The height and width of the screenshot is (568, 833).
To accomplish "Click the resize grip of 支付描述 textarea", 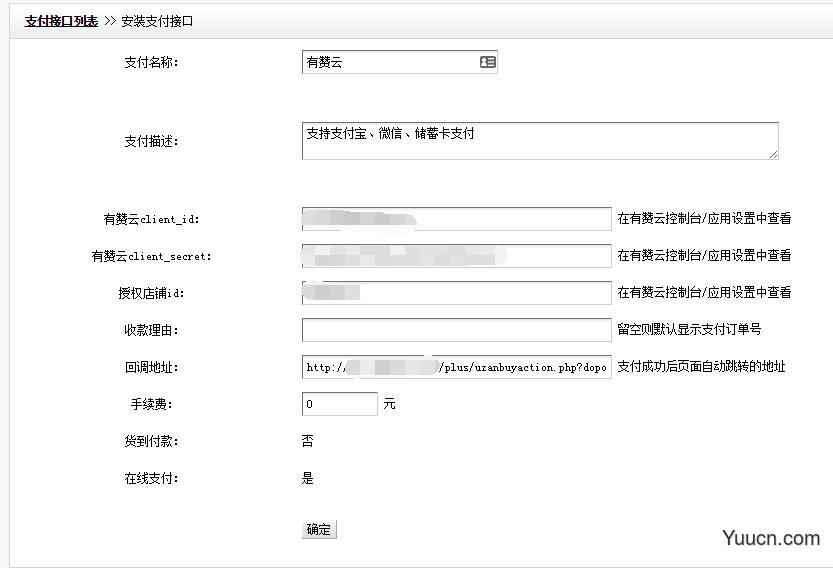I will pos(773,154).
